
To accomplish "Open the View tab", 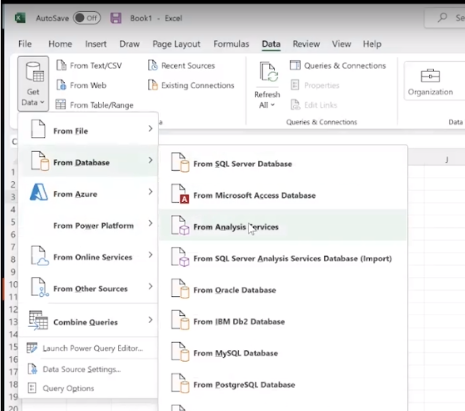I will [x=341, y=44].
